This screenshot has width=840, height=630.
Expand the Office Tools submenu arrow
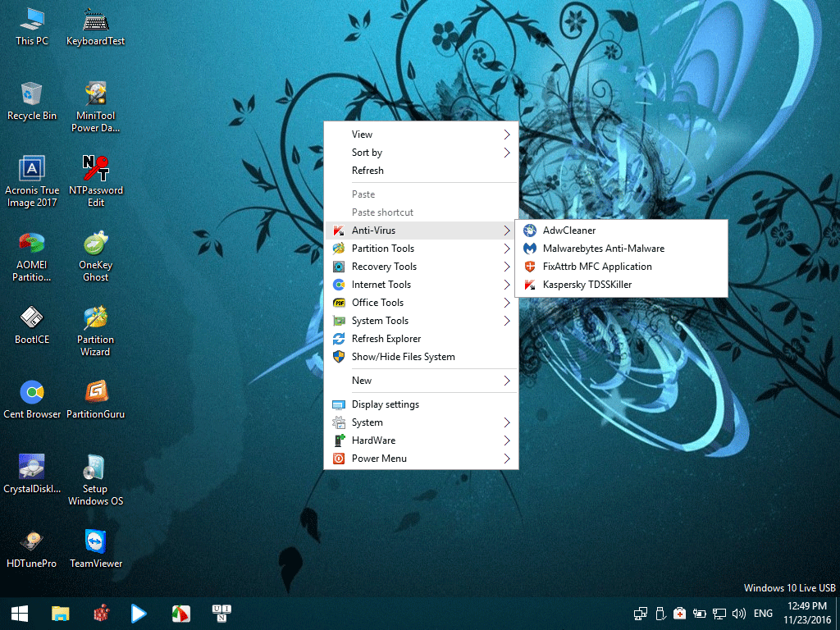click(x=507, y=303)
